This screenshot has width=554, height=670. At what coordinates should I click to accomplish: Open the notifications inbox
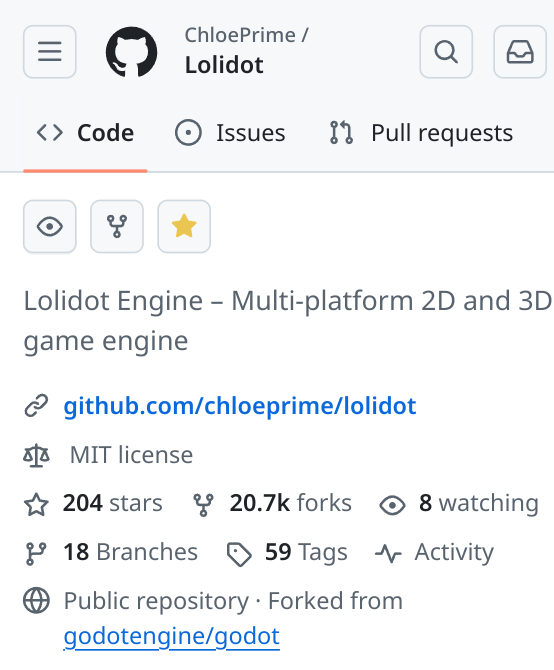pos(520,52)
